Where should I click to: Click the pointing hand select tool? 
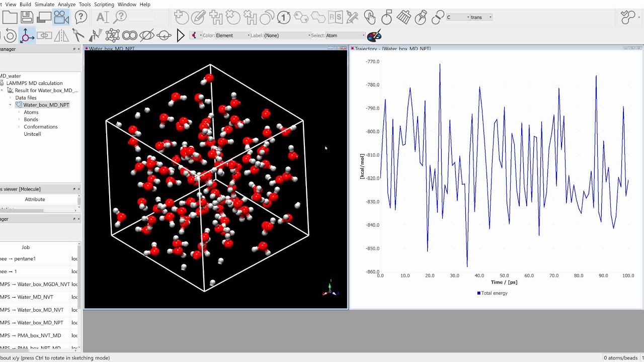click(x=370, y=18)
